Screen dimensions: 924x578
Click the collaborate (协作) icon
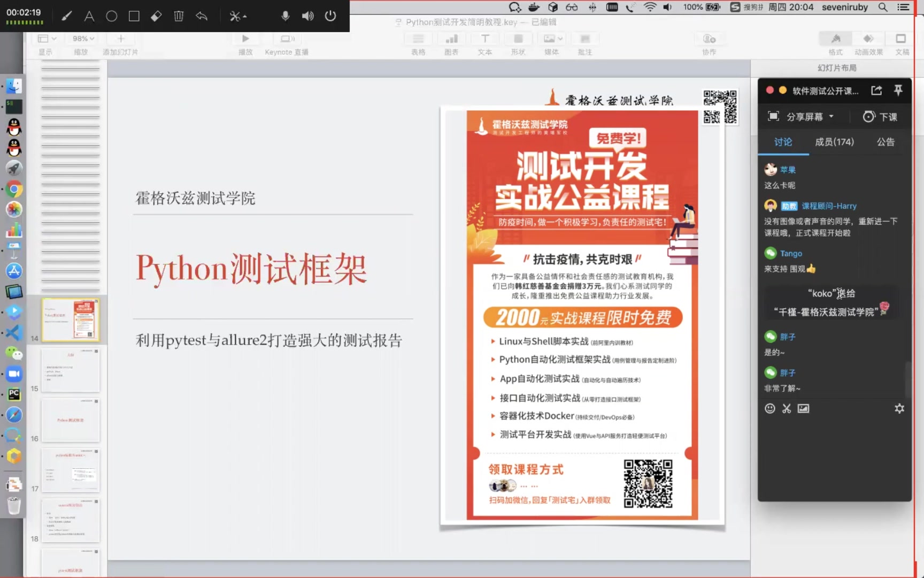(709, 39)
